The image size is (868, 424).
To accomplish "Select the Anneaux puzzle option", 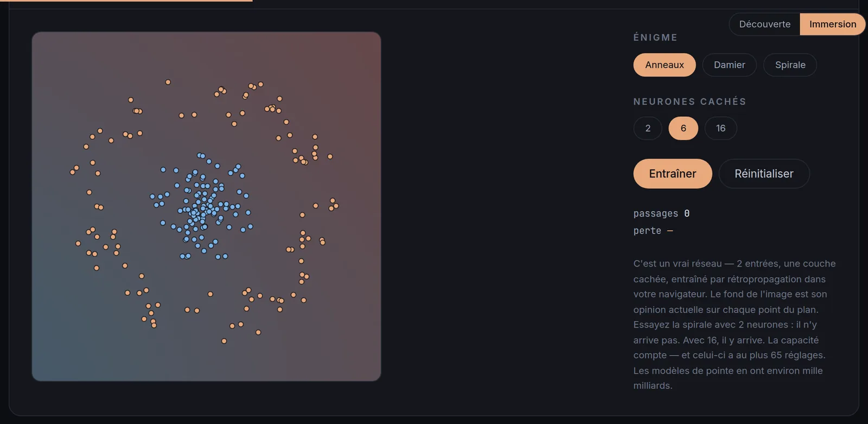I will click(x=664, y=65).
